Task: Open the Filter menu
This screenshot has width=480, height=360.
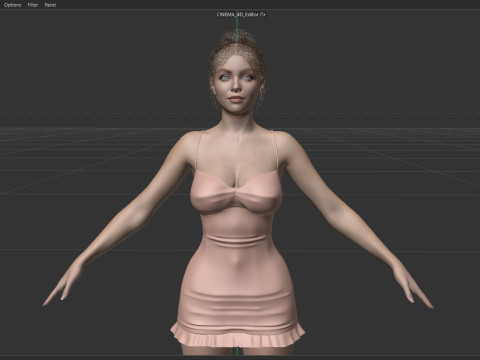Action: tap(32, 5)
